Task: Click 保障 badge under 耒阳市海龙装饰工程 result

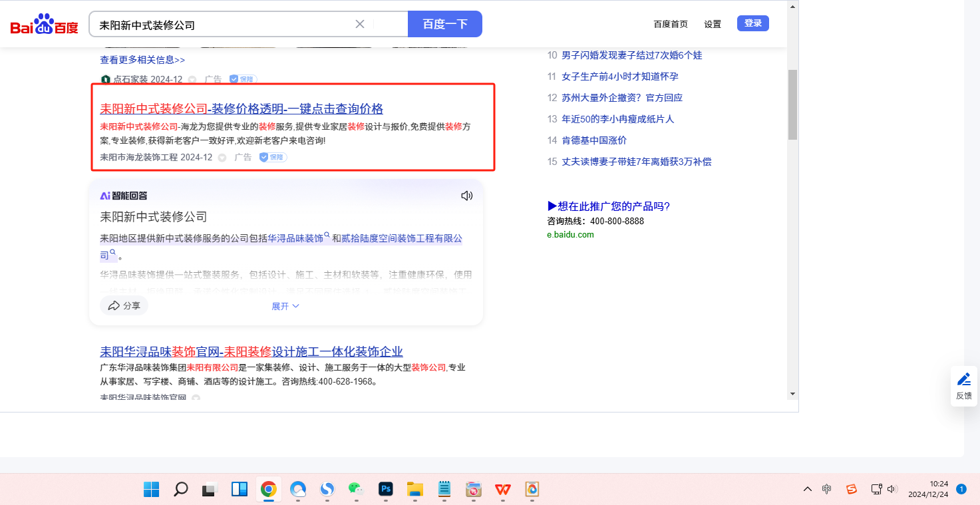Action: (x=273, y=157)
